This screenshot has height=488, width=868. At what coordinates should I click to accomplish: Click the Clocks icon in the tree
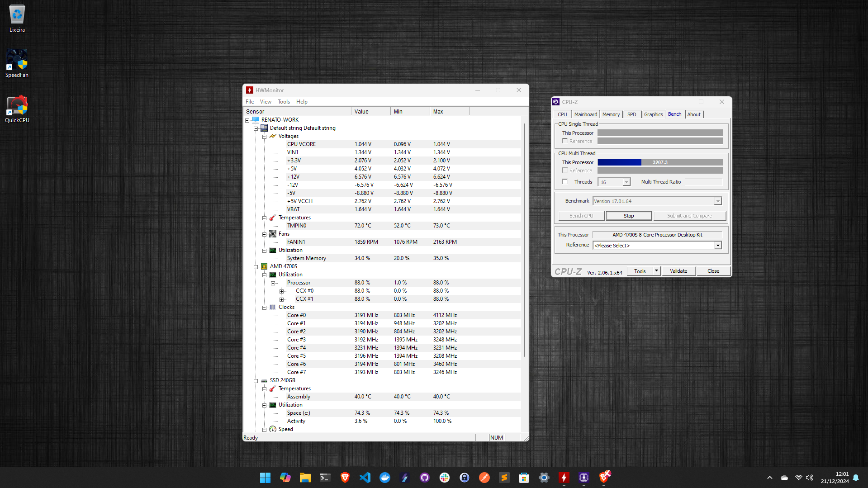[x=273, y=307]
